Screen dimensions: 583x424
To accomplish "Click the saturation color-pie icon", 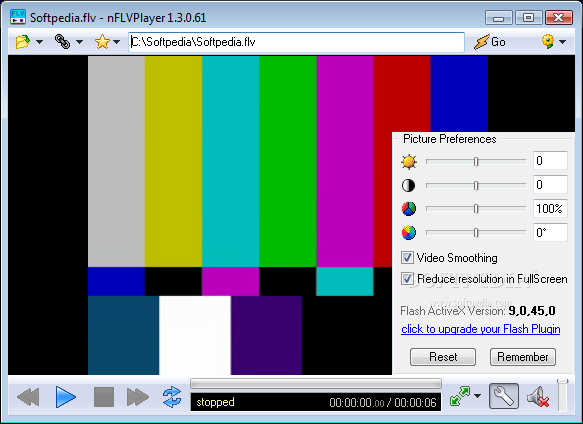I will tap(409, 209).
